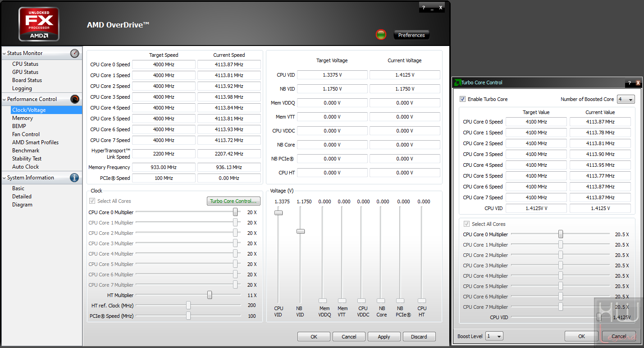
Task: Click Turbo Core CPU Core 4 current value 4113.95 MHz
Action: click(x=600, y=165)
